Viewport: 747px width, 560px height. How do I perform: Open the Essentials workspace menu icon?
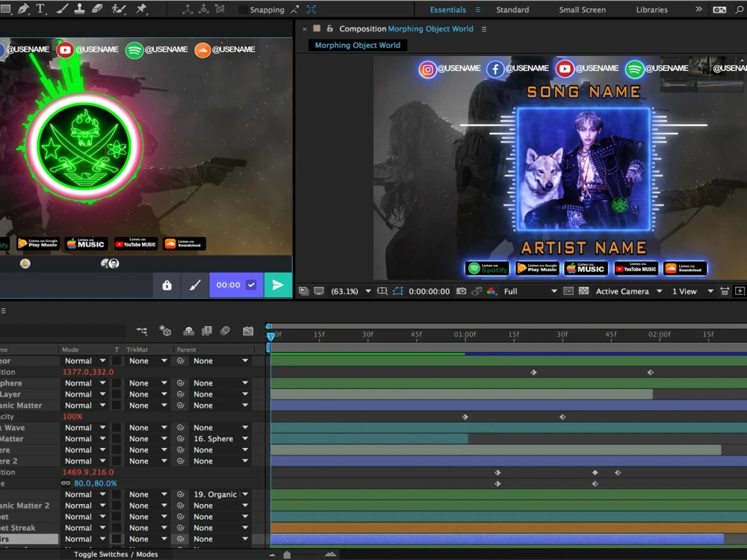[477, 10]
